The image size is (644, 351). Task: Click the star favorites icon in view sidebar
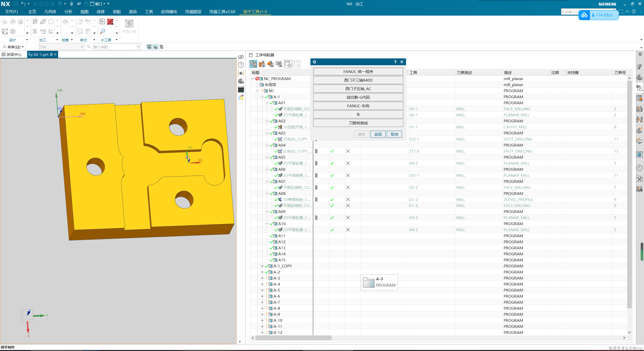tap(241, 97)
